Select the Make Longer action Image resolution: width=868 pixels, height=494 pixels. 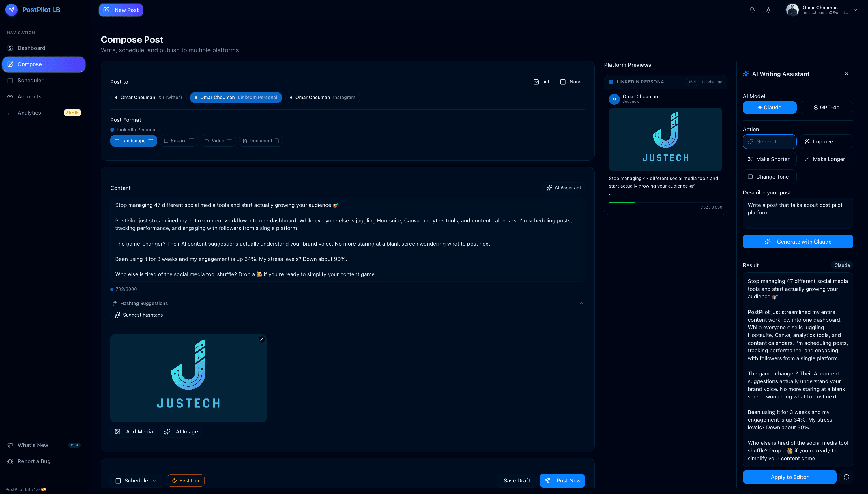(826, 159)
